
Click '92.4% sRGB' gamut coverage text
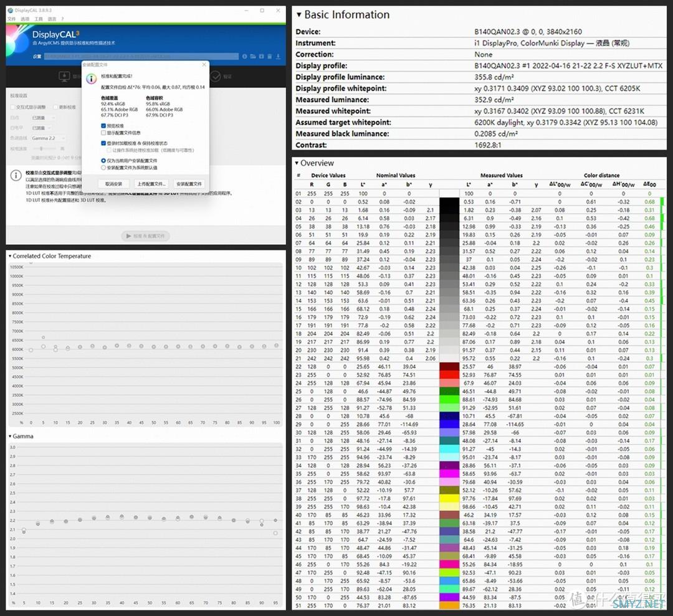[x=113, y=104]
